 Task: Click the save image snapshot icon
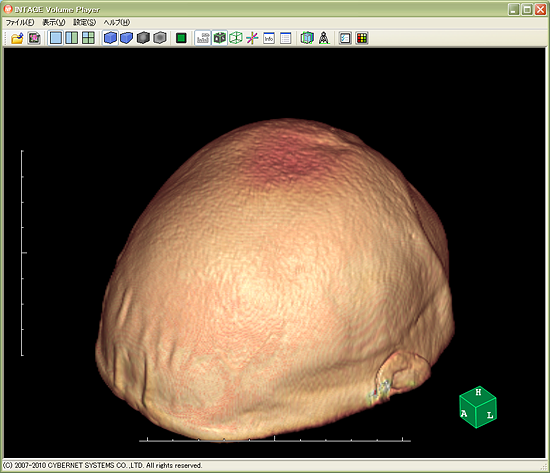tap(34, 38)
